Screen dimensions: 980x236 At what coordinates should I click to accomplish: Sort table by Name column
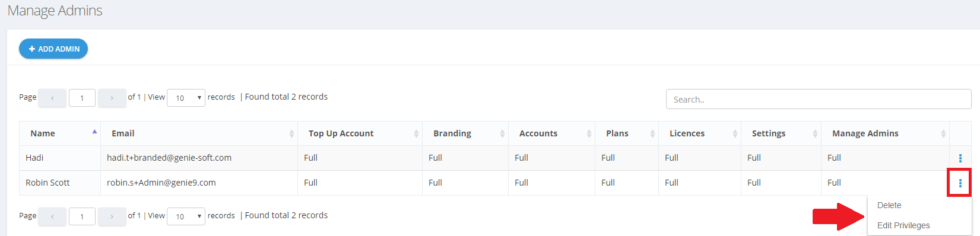pos(60,133)
